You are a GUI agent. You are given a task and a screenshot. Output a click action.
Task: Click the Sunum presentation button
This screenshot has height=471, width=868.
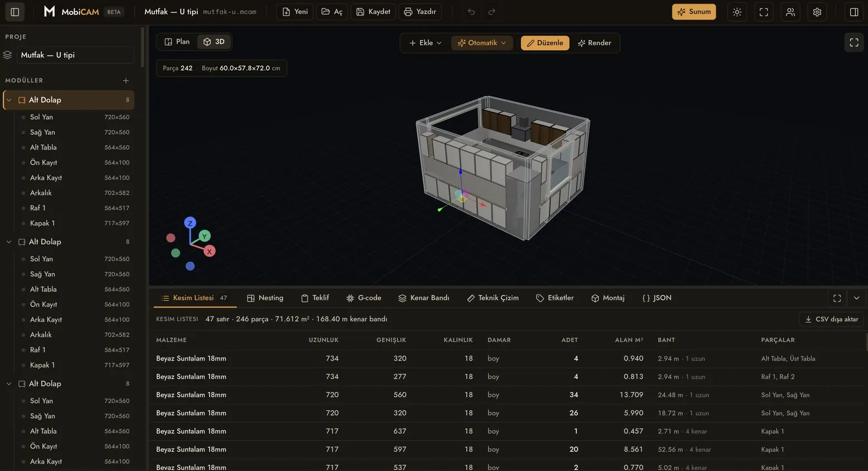click(694, 12)
